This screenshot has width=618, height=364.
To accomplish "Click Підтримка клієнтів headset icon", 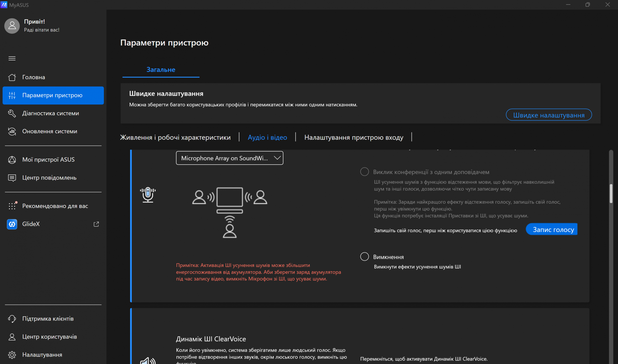I will point(12,319).
